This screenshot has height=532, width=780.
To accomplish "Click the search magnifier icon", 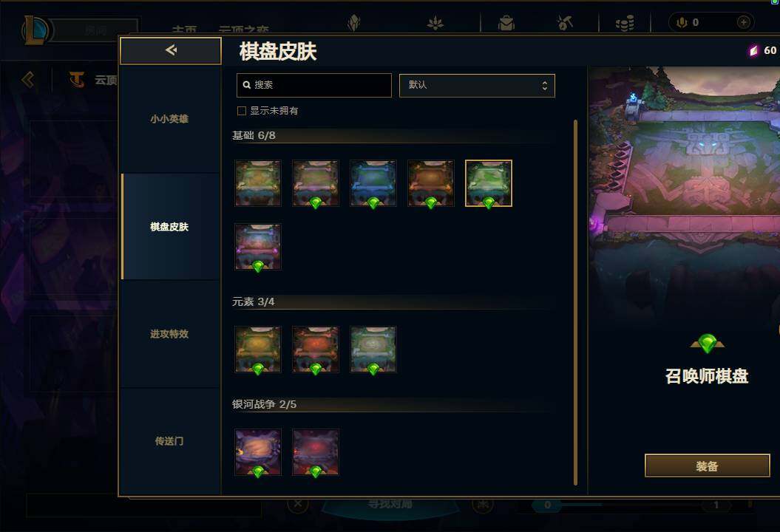I will click(x=246, y=85).
